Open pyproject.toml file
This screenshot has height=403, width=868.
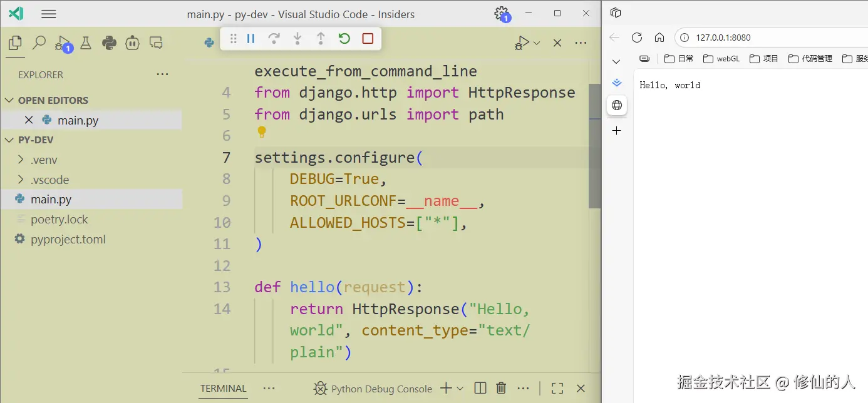click(91, 239)
